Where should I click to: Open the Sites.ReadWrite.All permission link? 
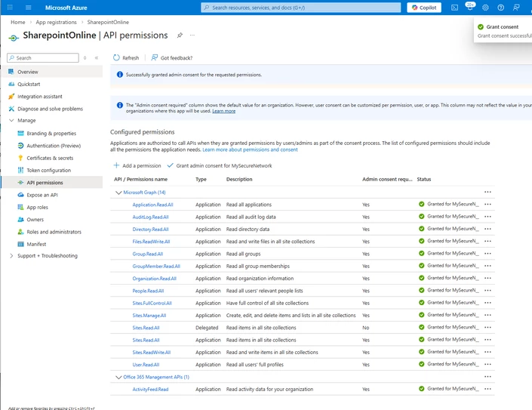click(x=152, y=353)
